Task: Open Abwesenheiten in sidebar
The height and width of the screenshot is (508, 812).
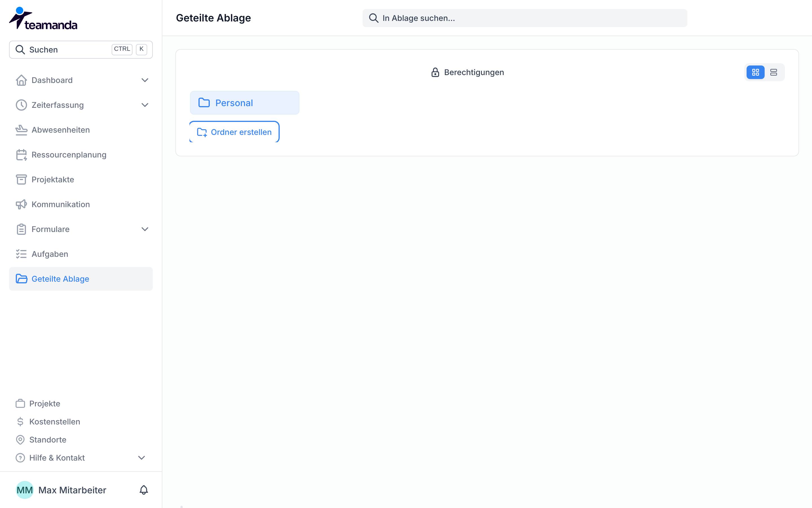Action: coord(81,130)
